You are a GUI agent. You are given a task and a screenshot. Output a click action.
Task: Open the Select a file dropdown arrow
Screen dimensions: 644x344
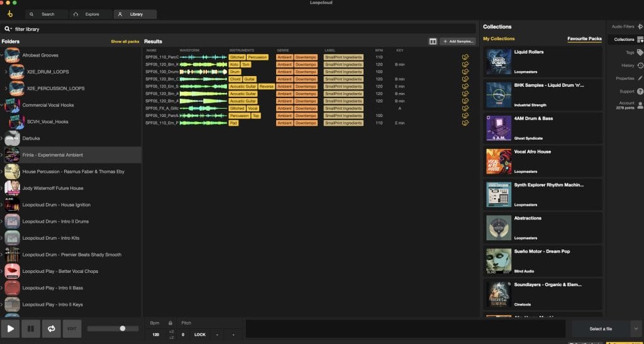coord(635,328)
